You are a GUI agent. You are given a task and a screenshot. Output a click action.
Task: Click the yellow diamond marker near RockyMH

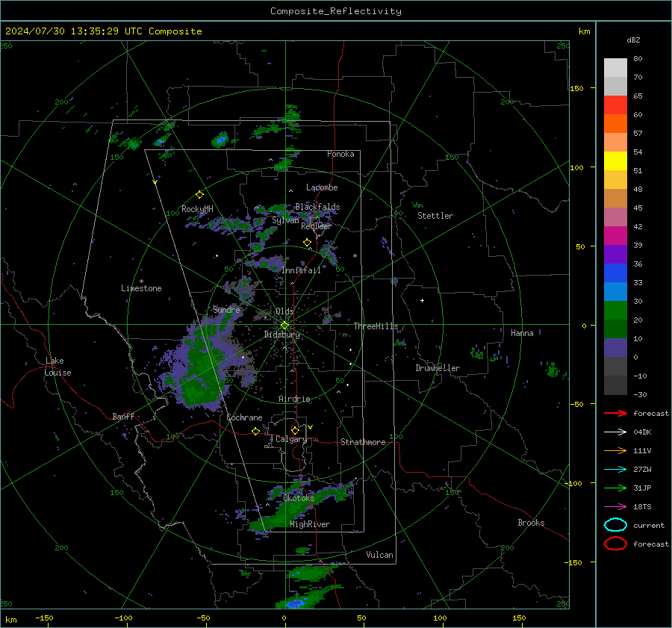point(199,195)
